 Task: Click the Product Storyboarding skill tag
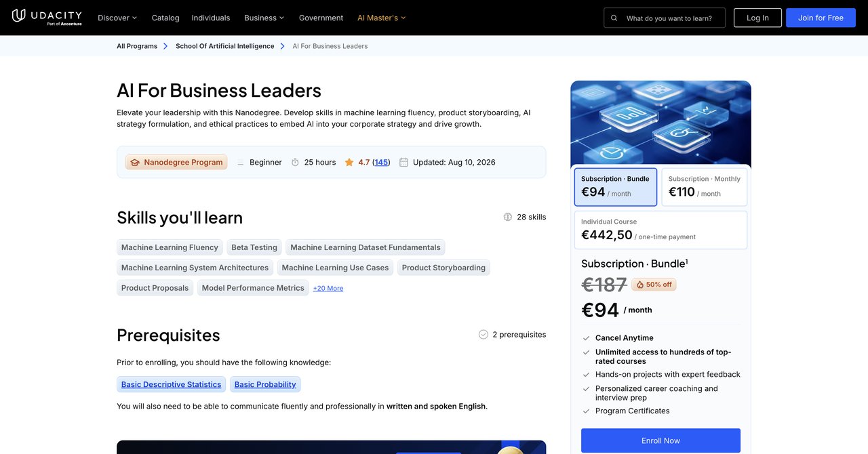coord(443,268)
